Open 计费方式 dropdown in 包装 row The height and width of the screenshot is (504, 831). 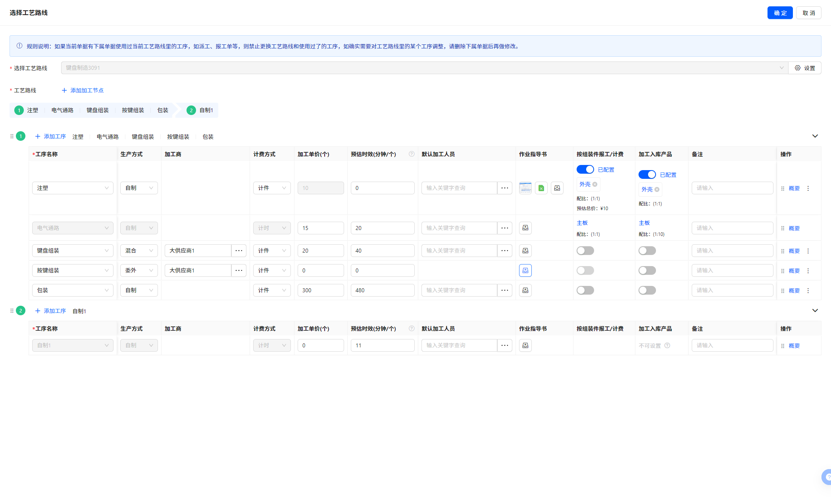pos(272,290)
